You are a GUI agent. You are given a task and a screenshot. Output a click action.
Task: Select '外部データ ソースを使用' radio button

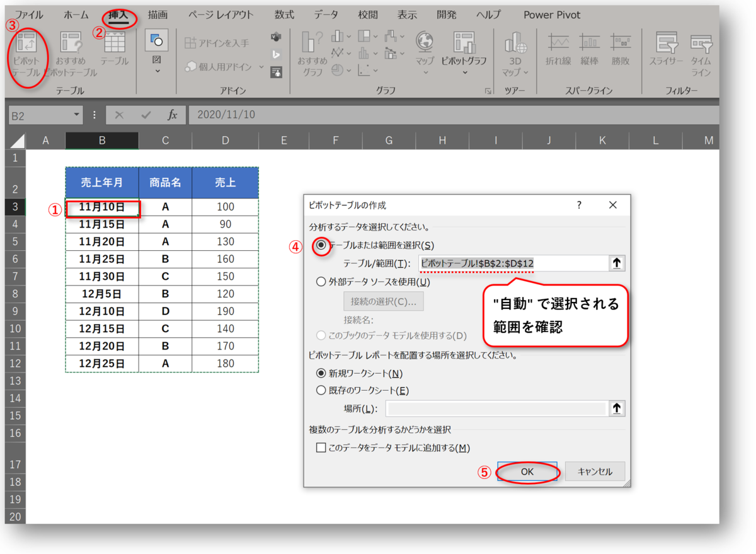click(x=321, y=282)
